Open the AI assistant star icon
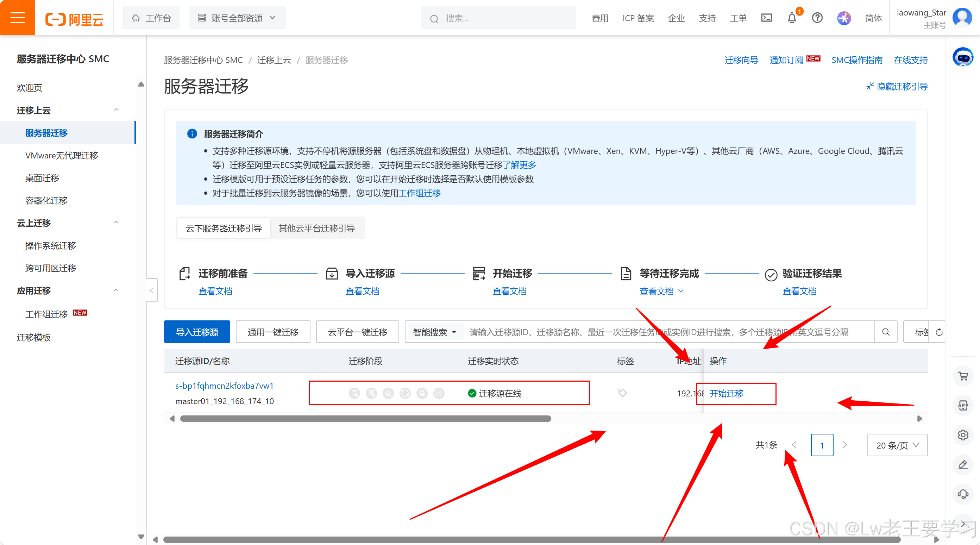The height and width of the screenshot is (545, 980). 843,18
